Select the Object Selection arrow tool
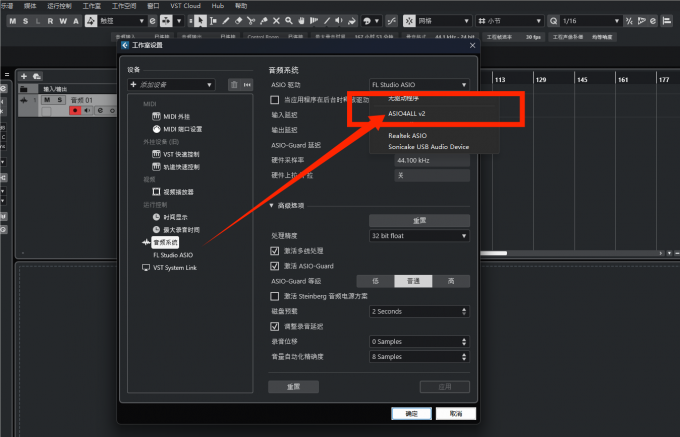 pos(200,21)
